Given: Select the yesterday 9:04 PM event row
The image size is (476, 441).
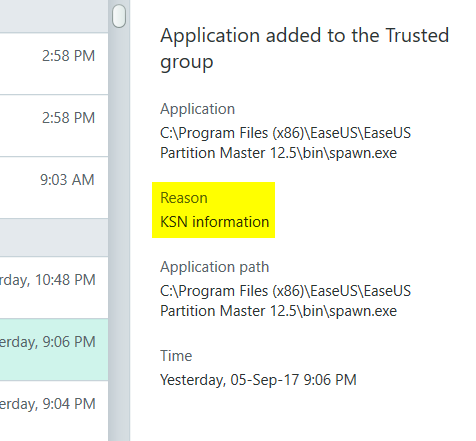Looking at the screenshot, I should pyautogui.click(x=54, y=411).
